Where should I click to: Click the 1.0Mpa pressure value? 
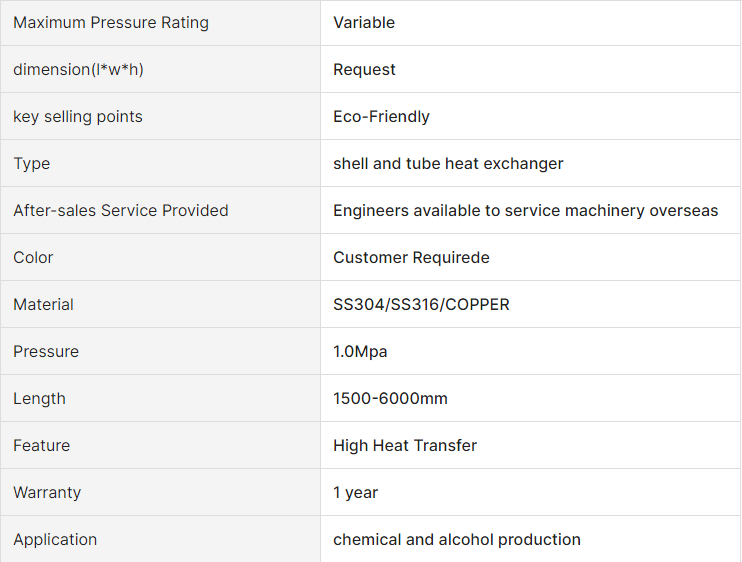[360, 351]
